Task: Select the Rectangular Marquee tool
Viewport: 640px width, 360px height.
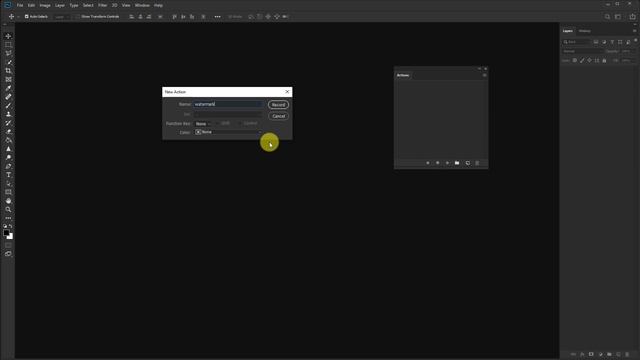Action: (x=8, y=45)
